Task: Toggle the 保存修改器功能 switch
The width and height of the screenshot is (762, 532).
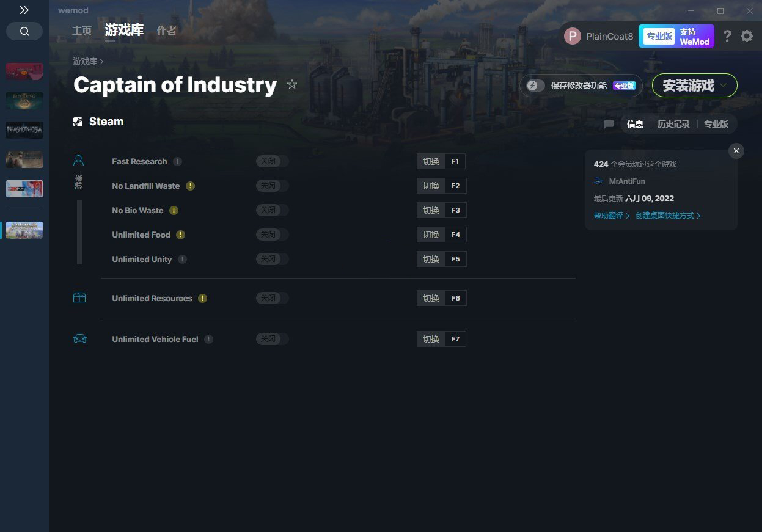Action: tap(536, 86)
